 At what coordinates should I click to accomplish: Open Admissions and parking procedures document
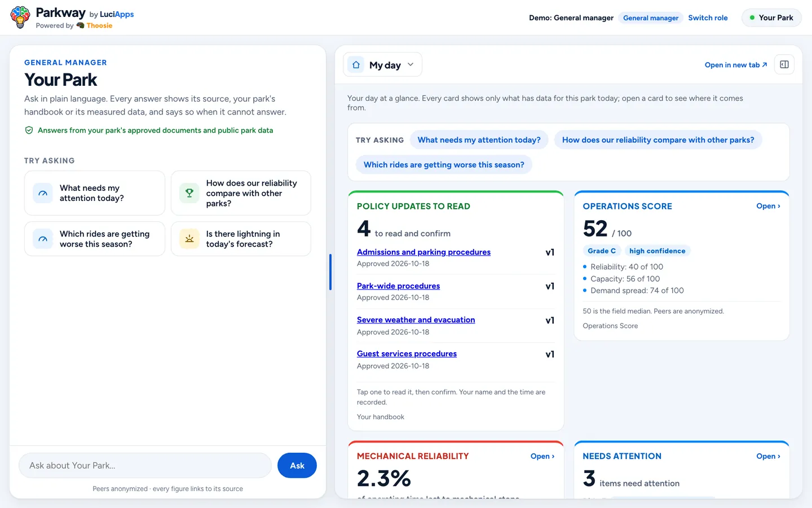tap(423, 252)
